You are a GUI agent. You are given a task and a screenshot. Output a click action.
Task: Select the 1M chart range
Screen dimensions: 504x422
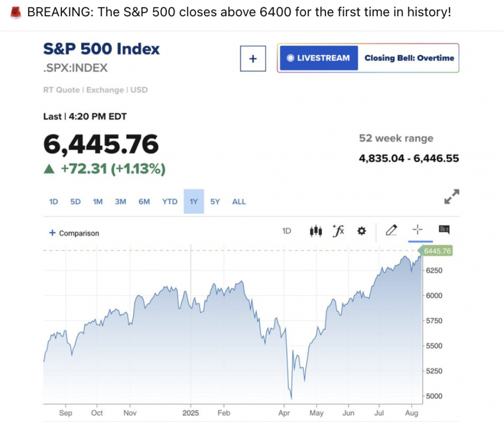[x=98, y=201]
